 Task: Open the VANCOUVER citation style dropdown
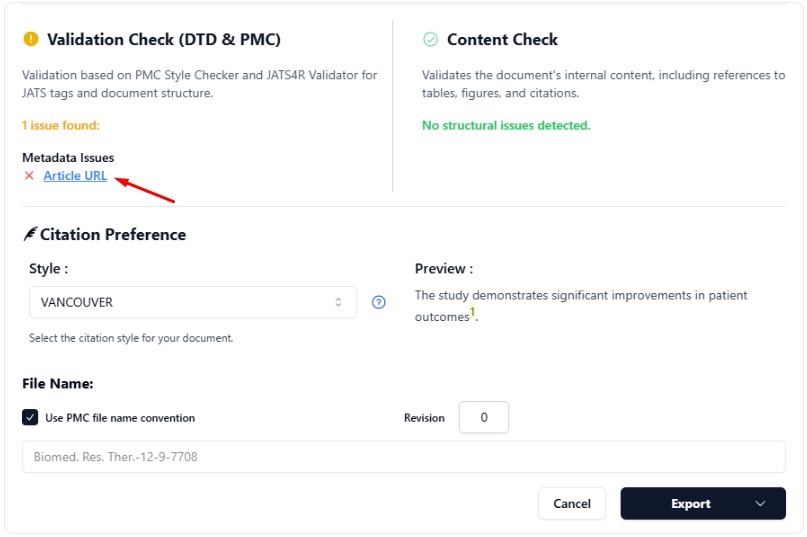pyautogui.click(x=193, y=302)
